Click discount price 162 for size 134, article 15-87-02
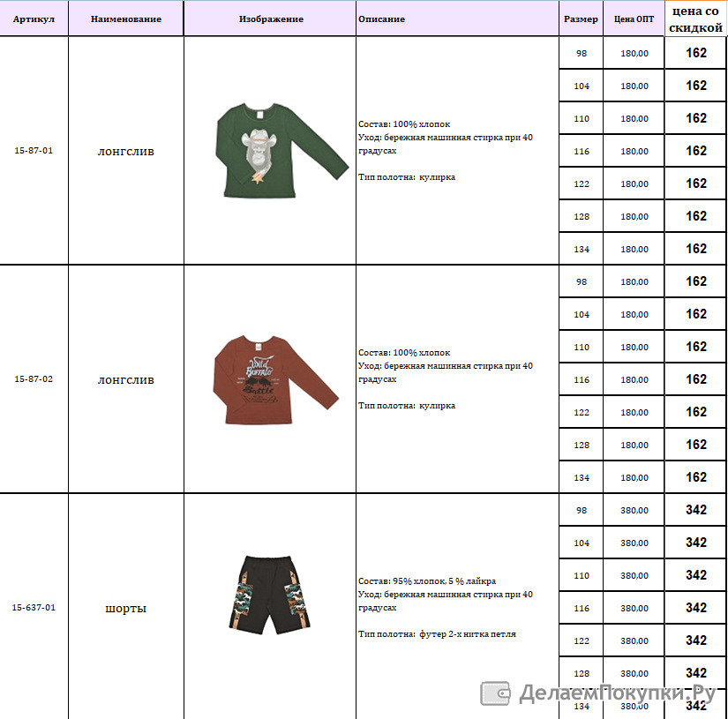The width and height of the screenshot is (728, 719). point(695,477)
